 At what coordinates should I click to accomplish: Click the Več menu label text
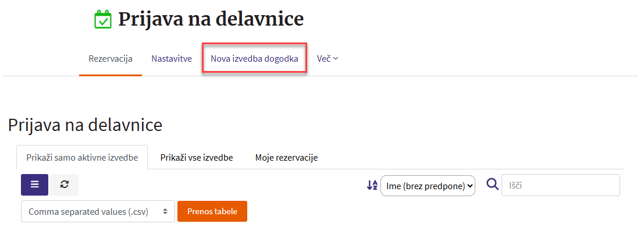click(x=323, y=59)
